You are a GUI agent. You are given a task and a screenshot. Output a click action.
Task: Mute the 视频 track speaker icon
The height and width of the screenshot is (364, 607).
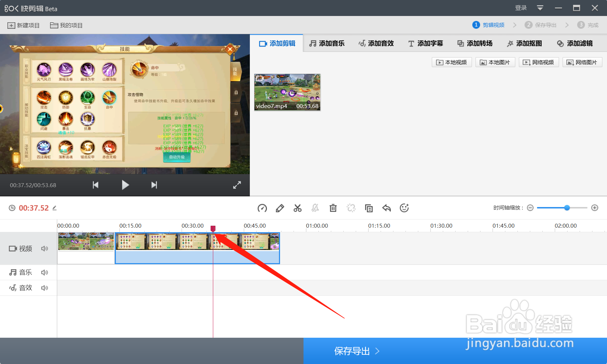tap(44, 248)
